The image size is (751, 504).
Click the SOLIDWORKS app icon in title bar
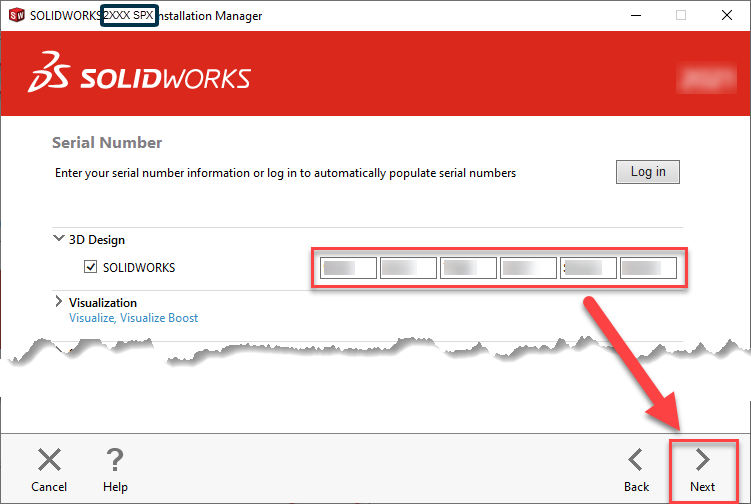[x=17, y=15]
